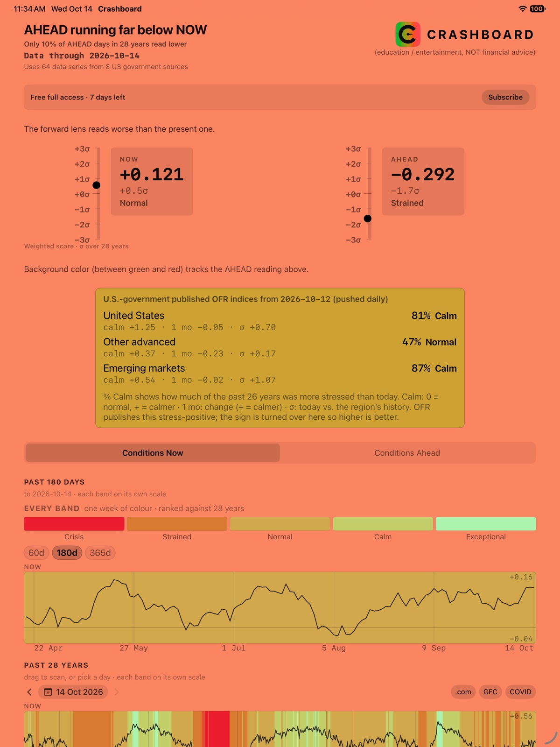
Task: Click the Normal color band
Action: pos(280,524)
